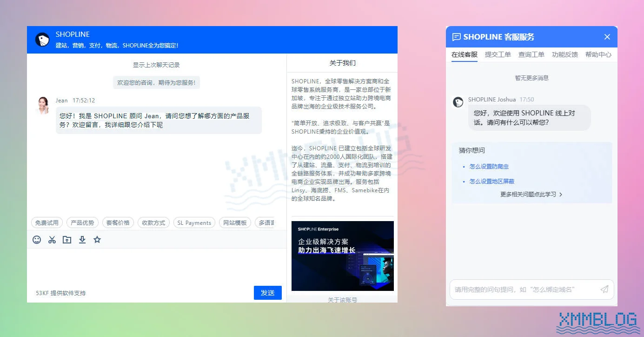Image resolution: width=644 pixels, height=337 pixels.
Task: Select the SL Payments quick reply
Action: 194,223
